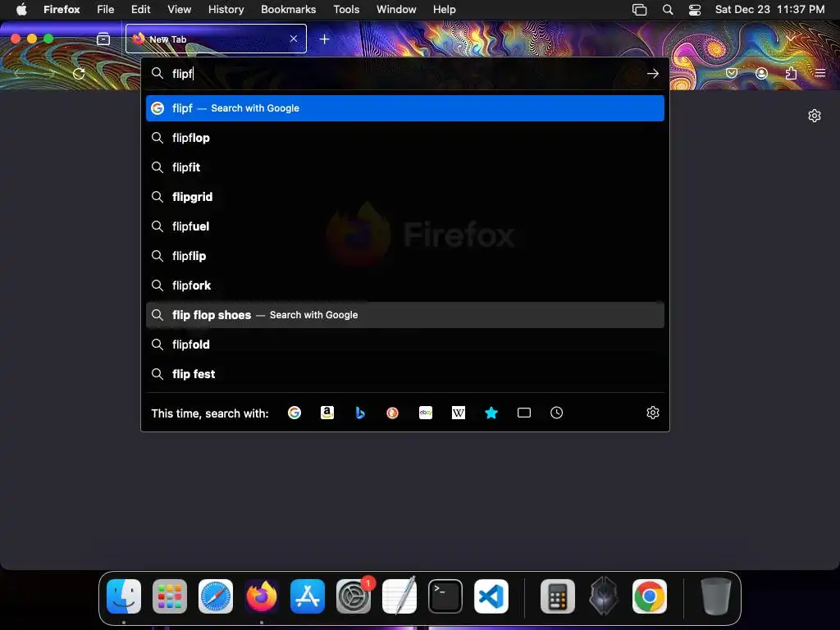Choose the 'flipflip' suggestion
Image resolution: width=840 pixels, height=630 pixels.
tap(405, 256)
